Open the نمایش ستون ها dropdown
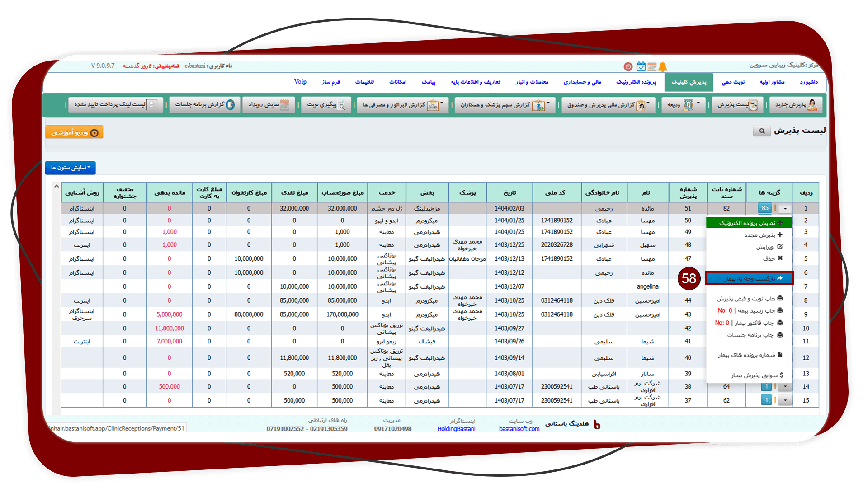868x488 pixels. [x=70, y=168]
